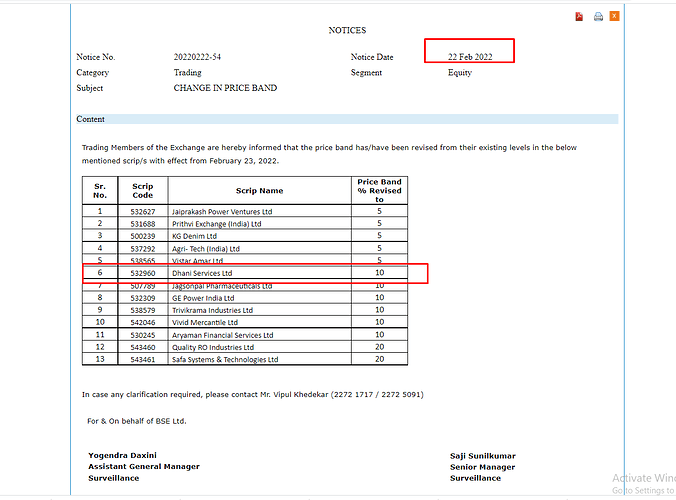
Task: Select GE Power India Ltd
Action: click(203, 298)
